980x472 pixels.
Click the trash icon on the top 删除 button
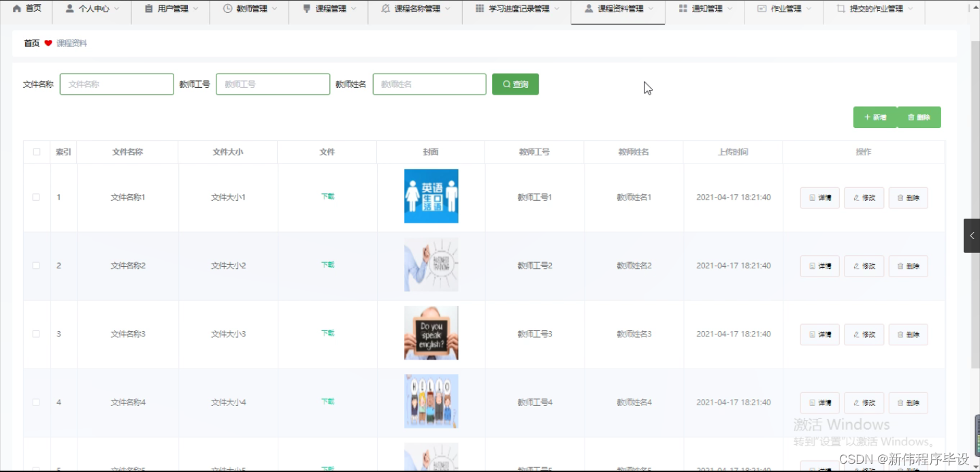coord(911,116)
